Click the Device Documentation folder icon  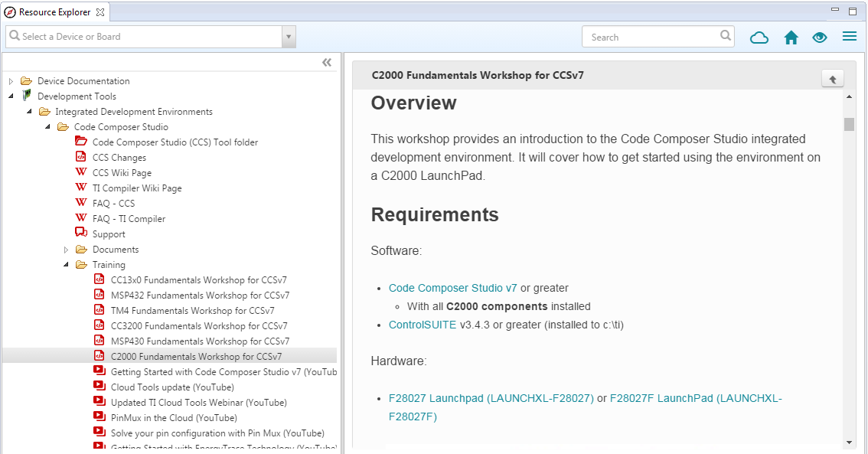pos(26,81)
